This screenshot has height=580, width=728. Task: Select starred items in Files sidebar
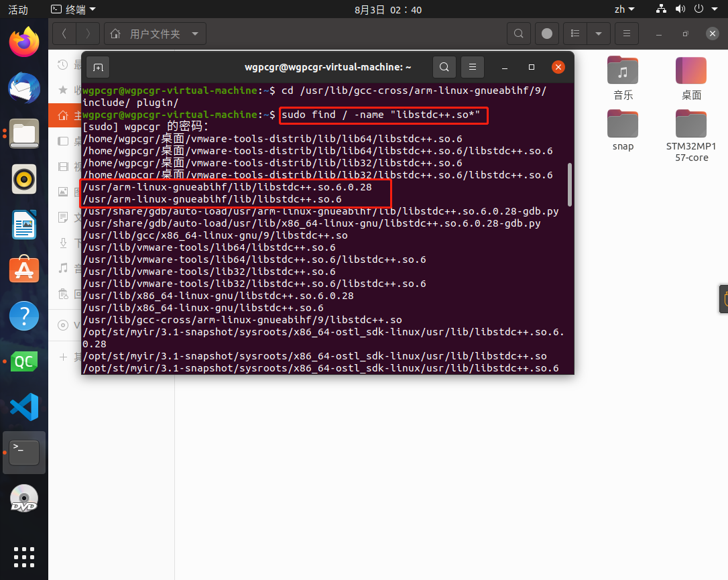pos(64,90)
